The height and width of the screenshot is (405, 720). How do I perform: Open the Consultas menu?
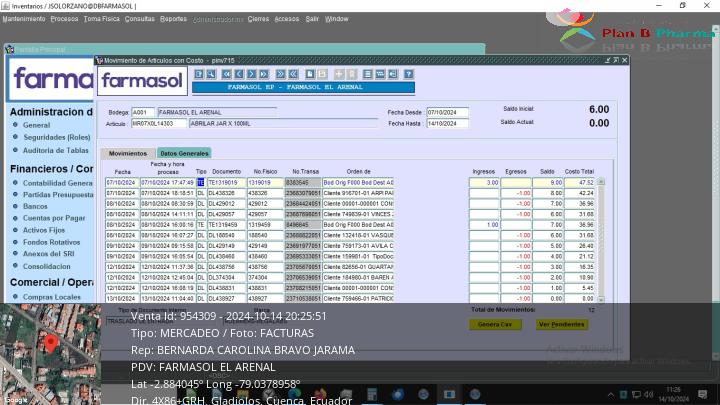(x=140, y=19)
